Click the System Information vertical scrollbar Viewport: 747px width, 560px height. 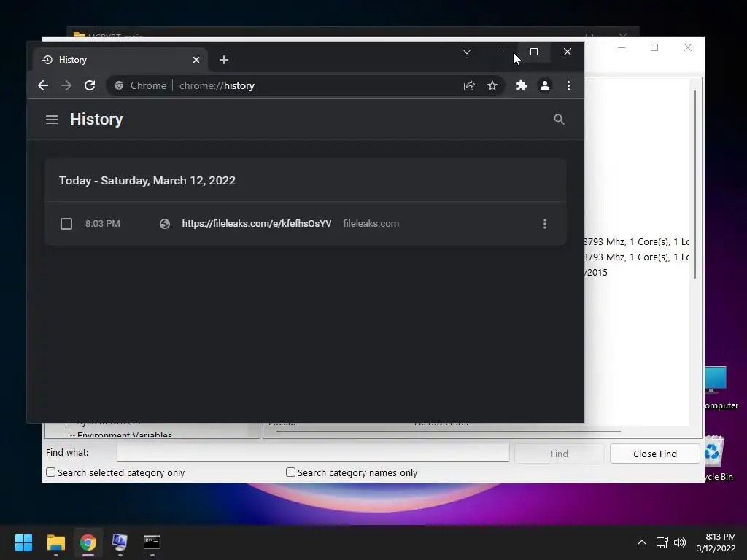pyautogui.click(x=695, y=184)
